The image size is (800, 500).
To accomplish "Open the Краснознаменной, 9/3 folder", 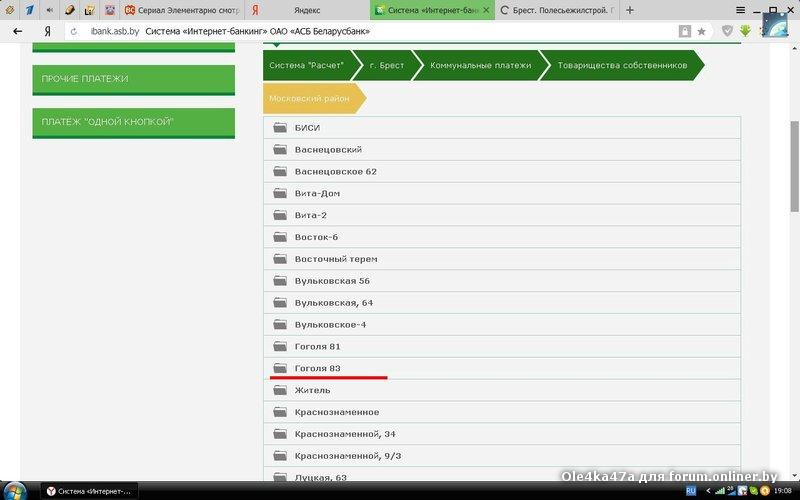I will pyautogui.click(x=502, y=456).
